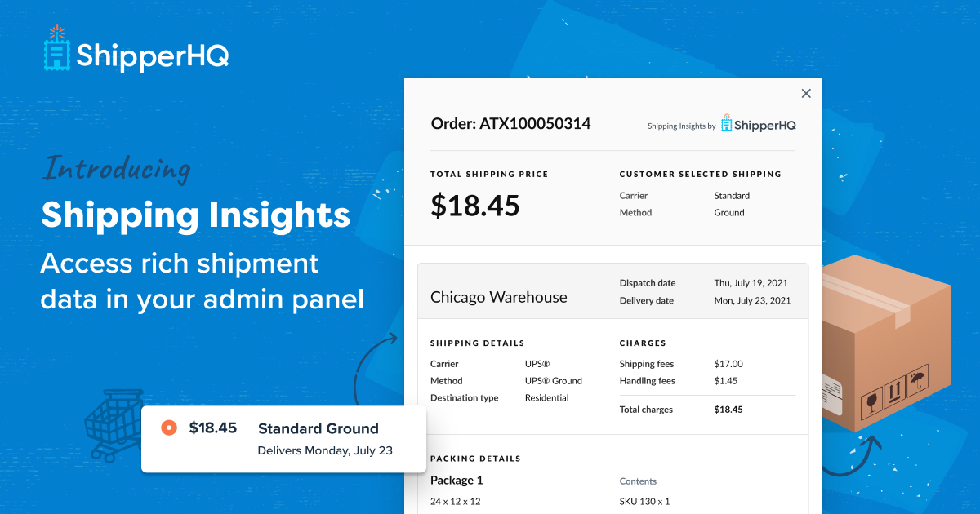Click the ShipperHQ logo top left

136,50
